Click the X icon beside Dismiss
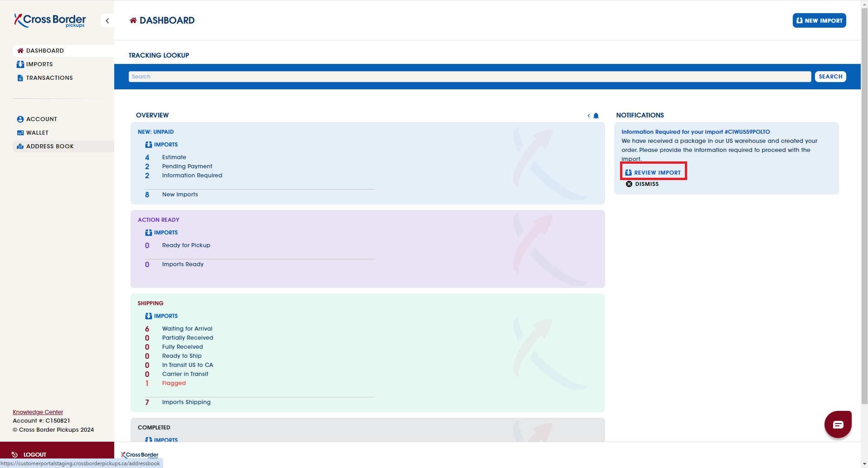The width and height of the screenshot is (868, 468). pyautogui.click(x=629, y=184)
